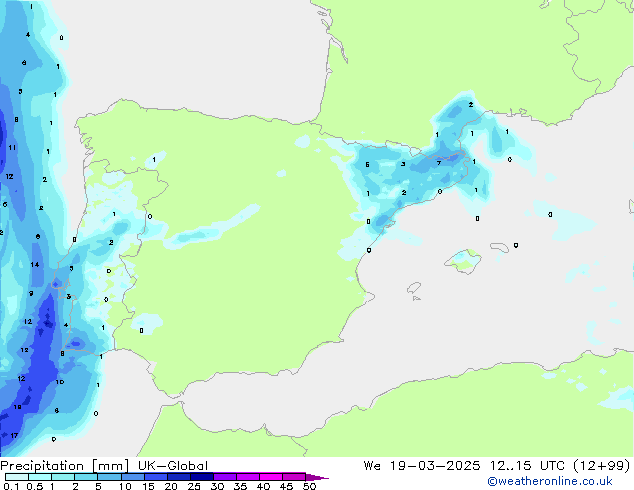This screenshot has width=634, height=490.
Task: Click the 2–5 mm legend color box
Action: coord(86,477)
